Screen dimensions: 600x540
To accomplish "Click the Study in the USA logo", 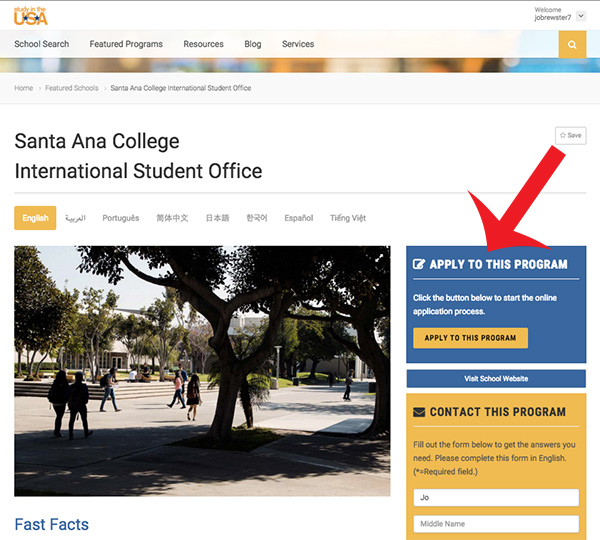I will pyautogui.click(x=31, y=16).
